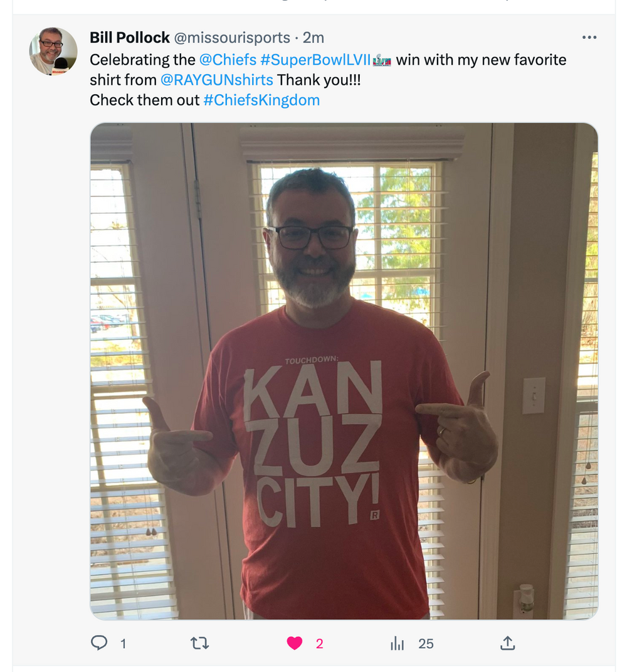Screen dimensions: 627x672
Task: Click the Super Bowl emoji after hashtag
Action: tap(382, 60)
